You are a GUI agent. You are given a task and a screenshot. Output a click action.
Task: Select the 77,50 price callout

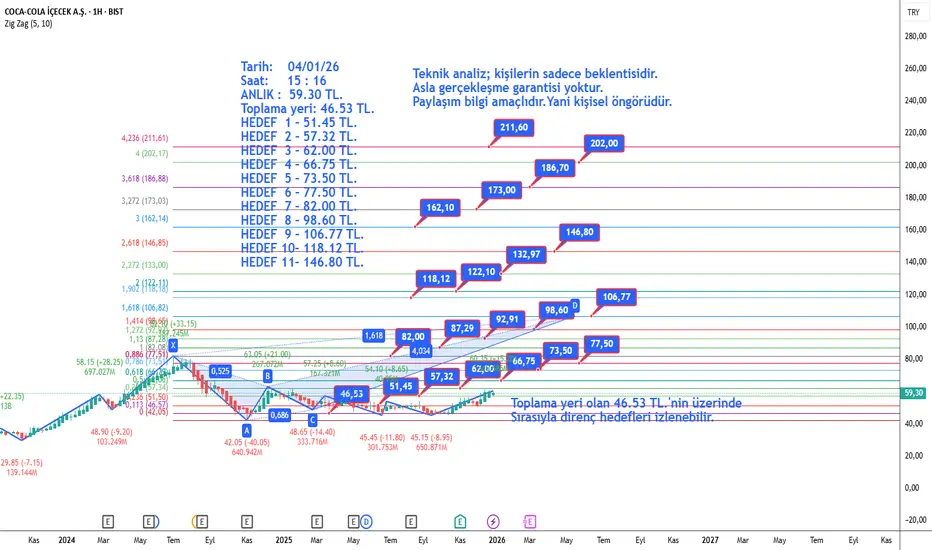click(x=602, y=344)
